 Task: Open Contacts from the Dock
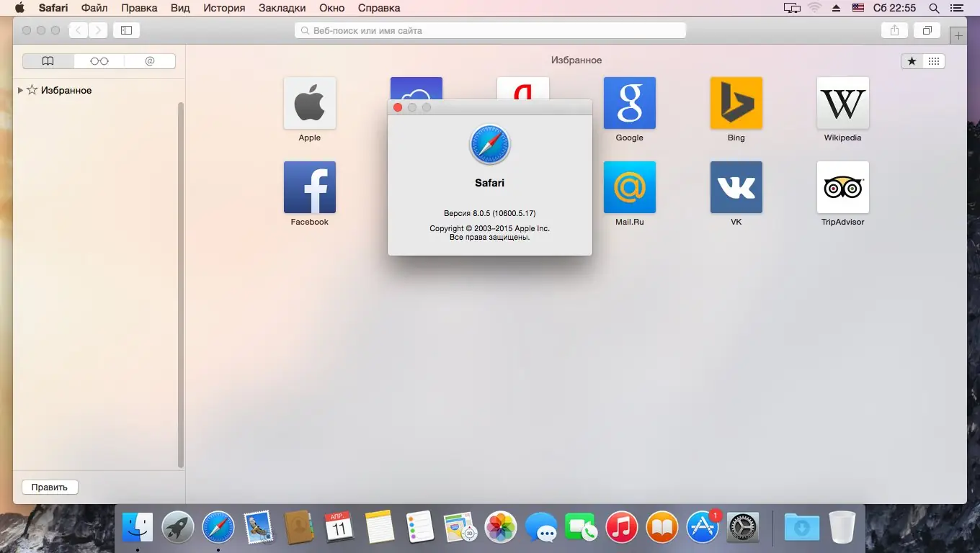tap(298, 528)
